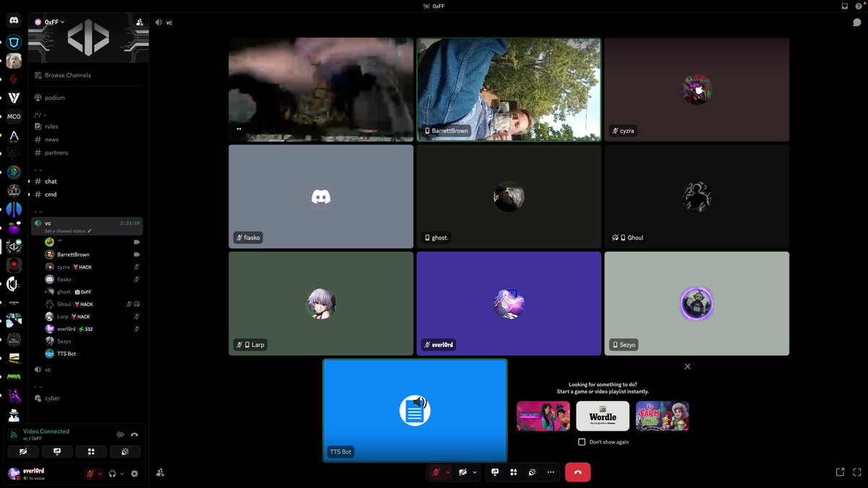Disconnect using phone icon beside Video Connected
The height and width of the screenshot is (488, 868).
[135, 435]
